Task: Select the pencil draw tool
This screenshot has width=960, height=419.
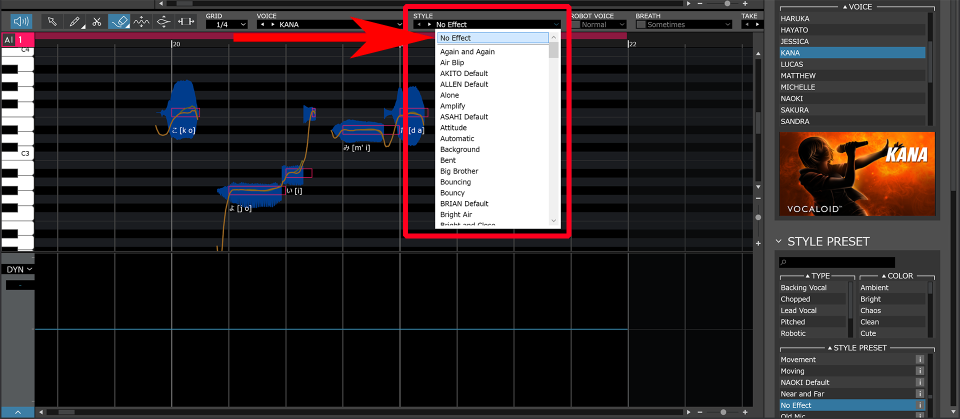Action: [x=74, y=21]
